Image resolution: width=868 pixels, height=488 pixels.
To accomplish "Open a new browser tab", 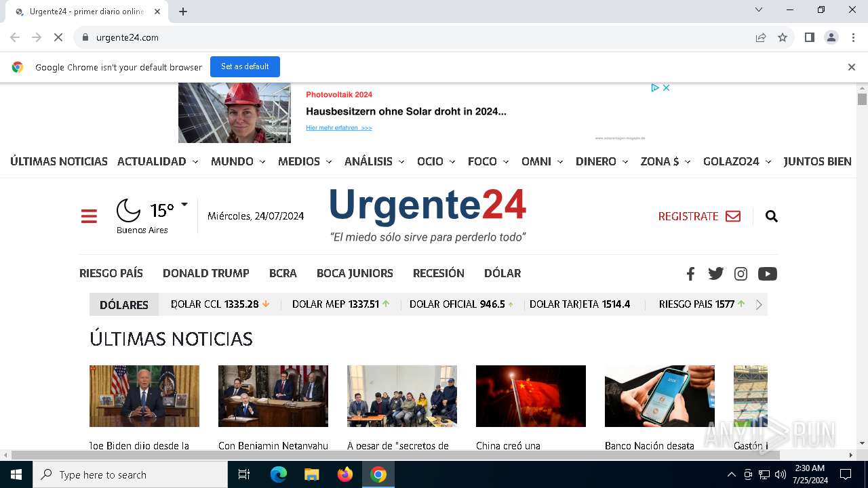I will [183, 12].
